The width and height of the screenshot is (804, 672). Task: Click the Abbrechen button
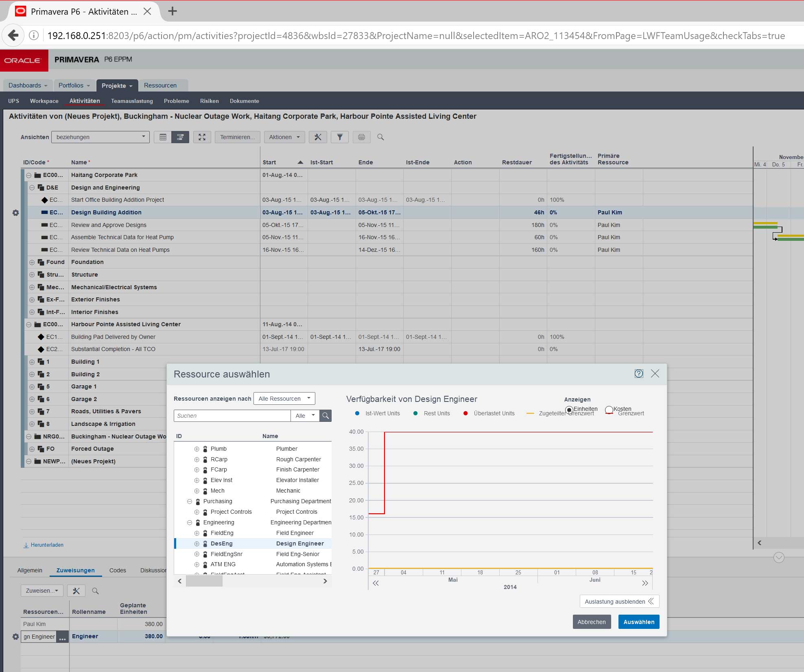click(x=592, y=622)
